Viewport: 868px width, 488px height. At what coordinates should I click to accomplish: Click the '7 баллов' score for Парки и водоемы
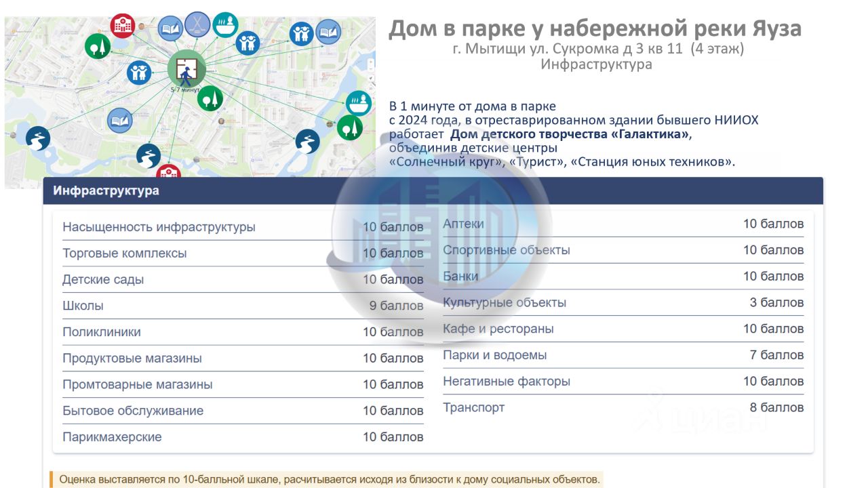coord(777,355)
